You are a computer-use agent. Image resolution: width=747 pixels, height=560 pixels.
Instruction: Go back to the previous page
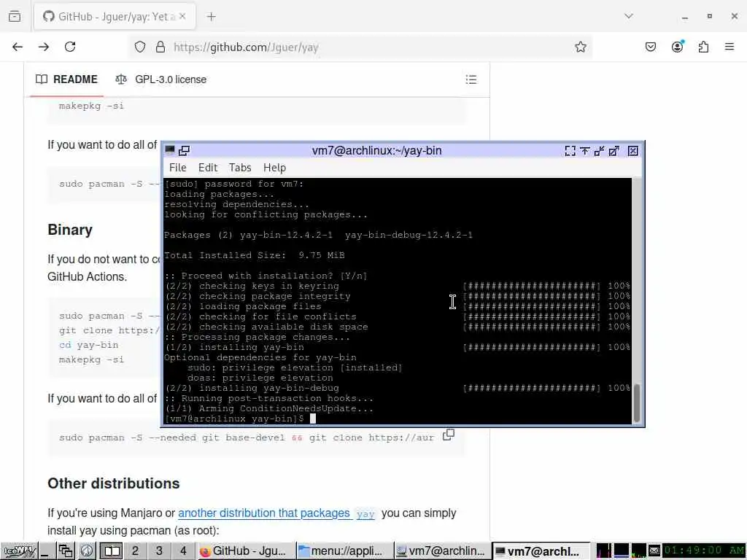[x=18, y=47]
